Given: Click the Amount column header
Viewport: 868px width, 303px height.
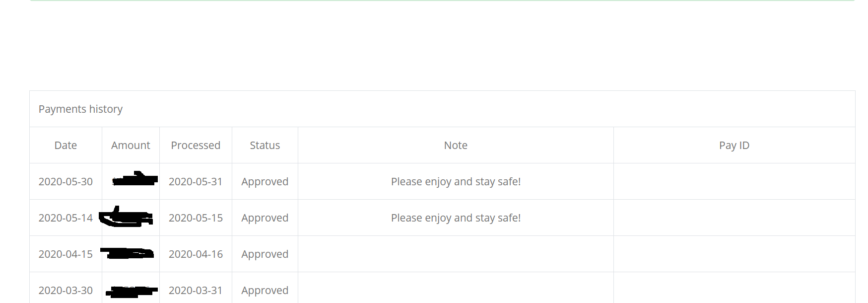Looking at the screenshot, I should coord(131,146).
